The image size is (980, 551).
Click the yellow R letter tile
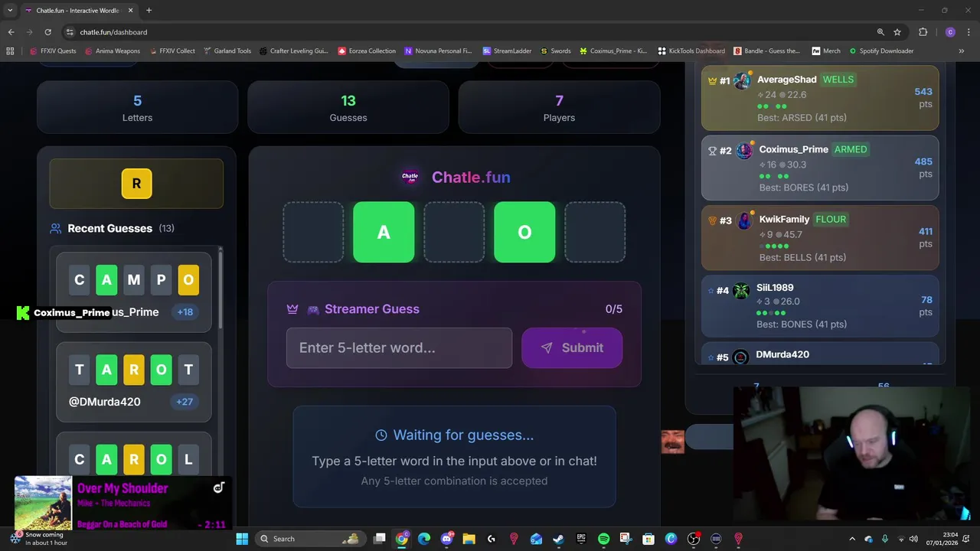(x=136, y=184)
